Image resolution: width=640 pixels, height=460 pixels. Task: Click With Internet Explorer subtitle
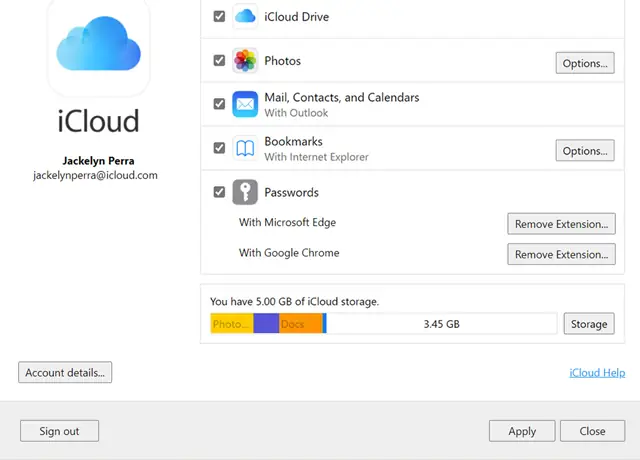pyautogui.click(x=316, y=157)
